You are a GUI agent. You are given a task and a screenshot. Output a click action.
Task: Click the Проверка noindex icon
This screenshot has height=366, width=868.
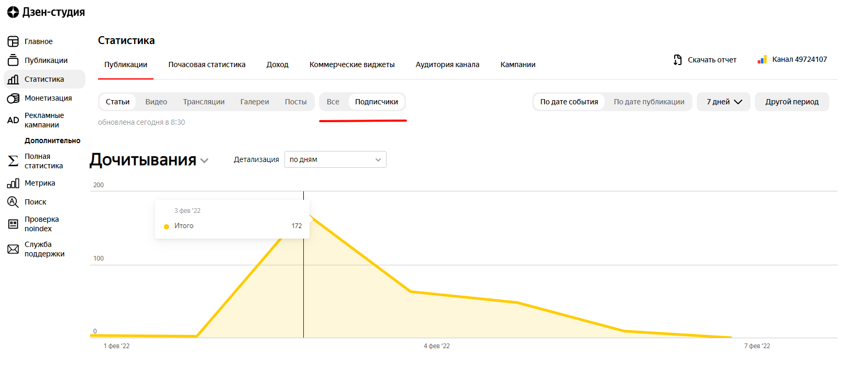click(13, 224)
